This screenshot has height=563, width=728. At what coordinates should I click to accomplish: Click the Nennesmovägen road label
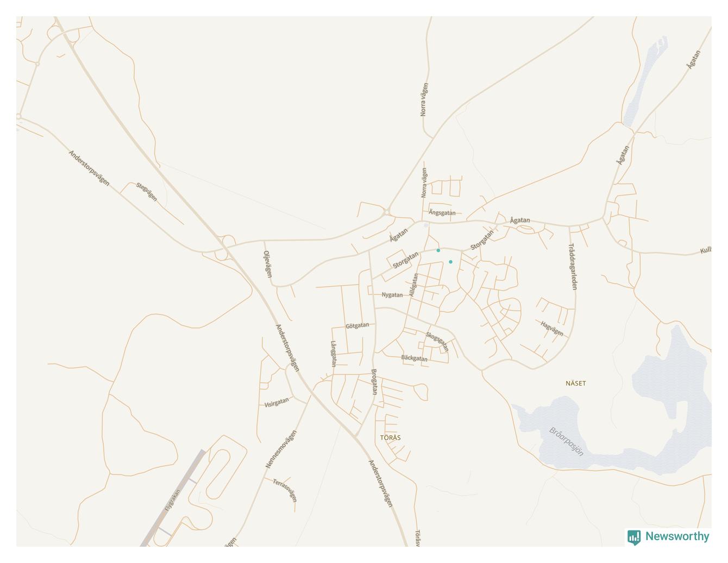coord(281,449)
